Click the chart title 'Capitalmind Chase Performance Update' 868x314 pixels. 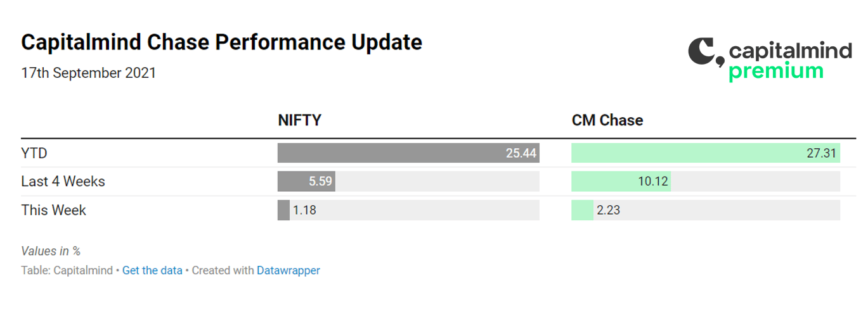coord(221,42)
